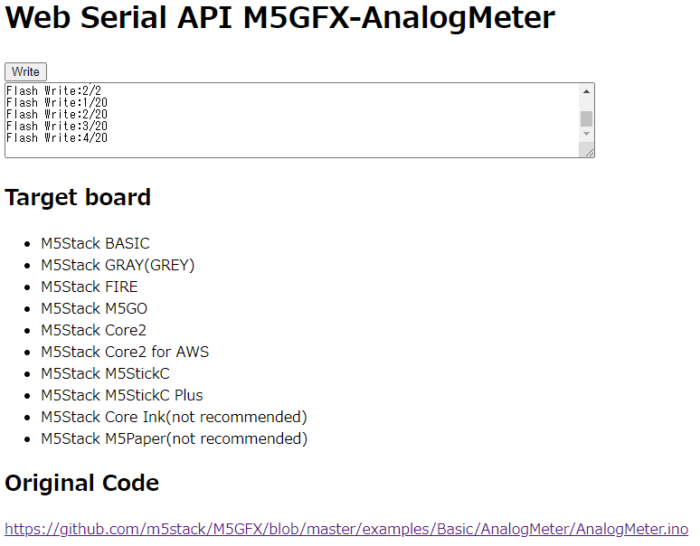Click inside the Flash Write log textarea
Screen dimensions: 700x546
(x=290, y=120)
